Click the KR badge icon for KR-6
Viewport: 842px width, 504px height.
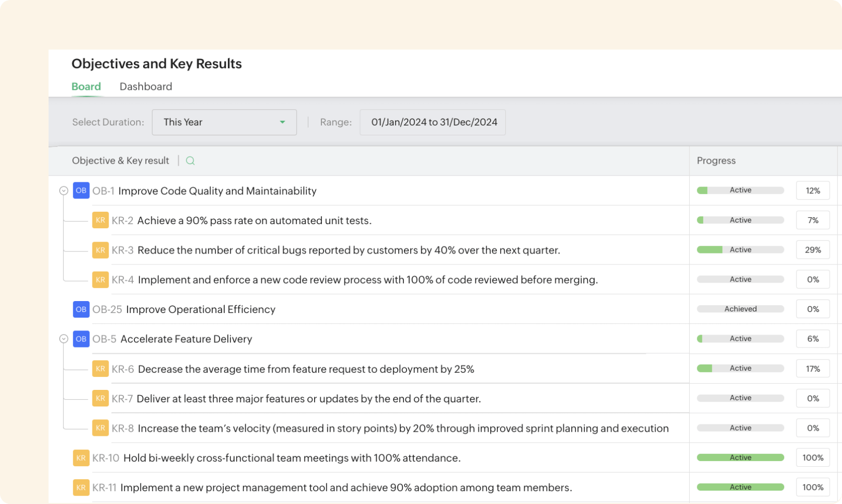[x=100, y=369]
